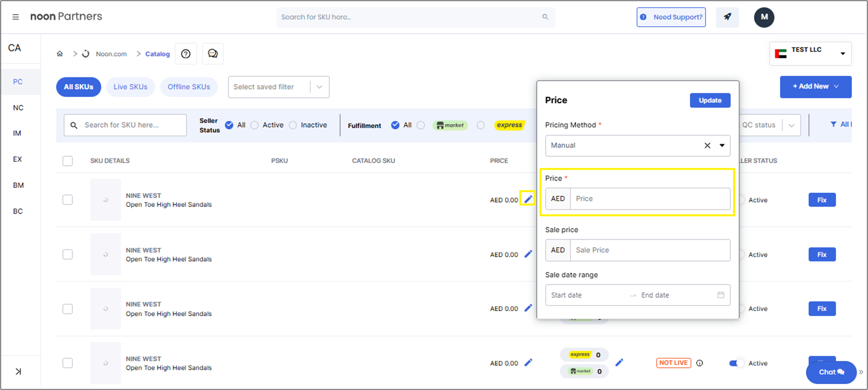Image resolution: width=868 pixels, height=390 pixels.
Task: Click the Sale Price input field
Action: (650, 250)
